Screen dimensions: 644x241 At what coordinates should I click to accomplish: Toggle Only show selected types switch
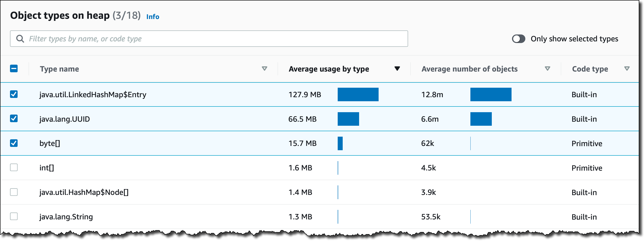(518, 39)
